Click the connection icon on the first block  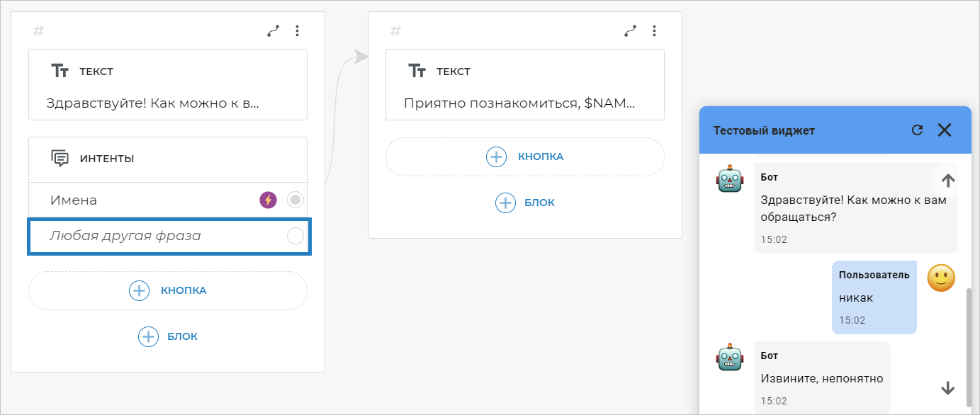[273, 31]
